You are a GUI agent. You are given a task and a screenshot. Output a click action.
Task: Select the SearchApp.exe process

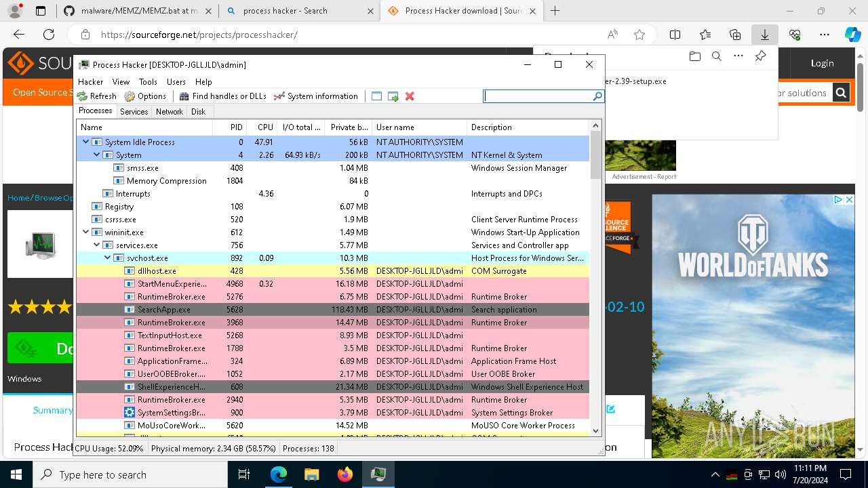[333, 309]
